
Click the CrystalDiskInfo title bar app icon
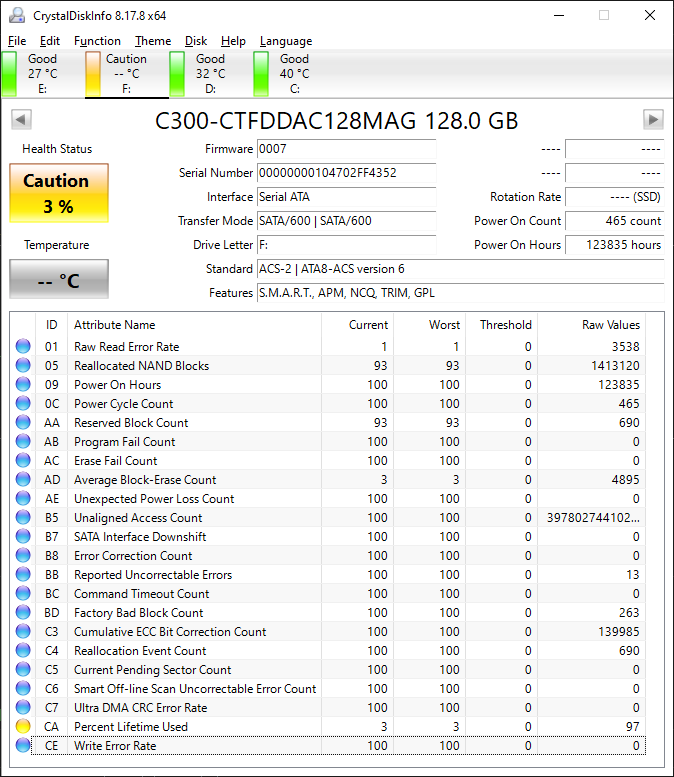pos(17,15)
